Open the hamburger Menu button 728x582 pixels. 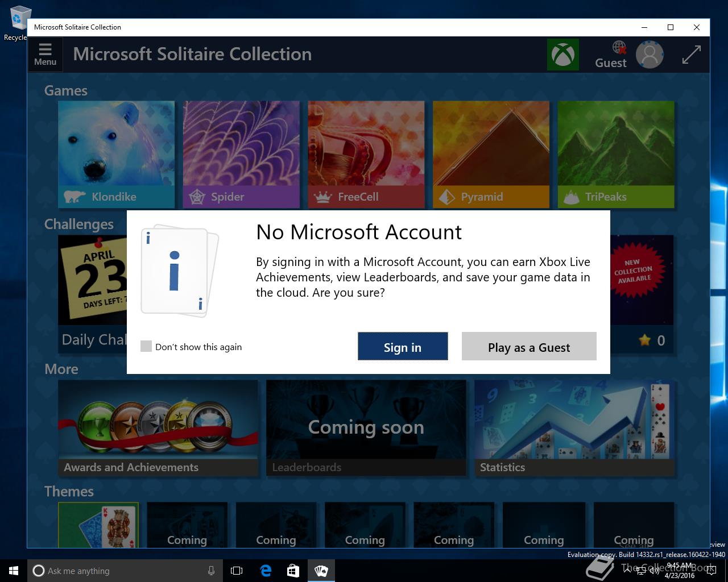point(45,55)
